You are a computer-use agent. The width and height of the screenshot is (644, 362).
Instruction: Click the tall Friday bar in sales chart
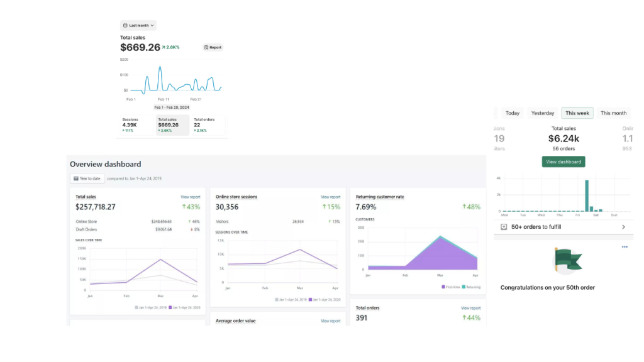coord(587,196)
